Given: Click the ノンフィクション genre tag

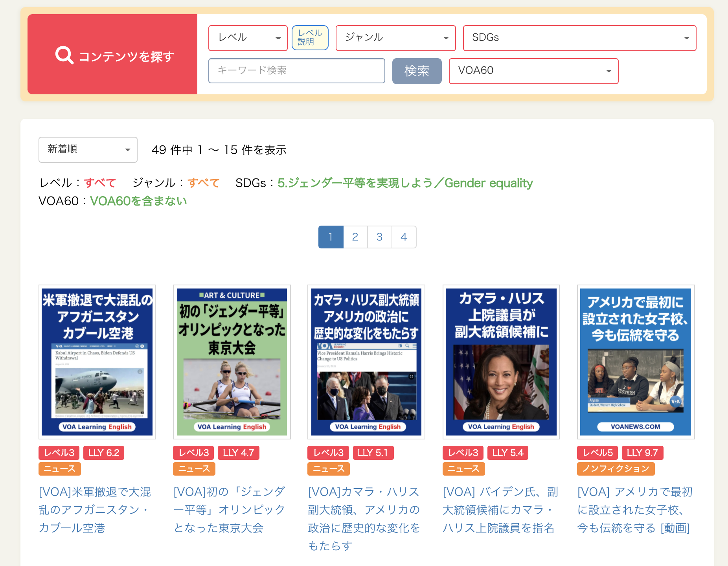Looking at the screenshot, I should (616, 469).
